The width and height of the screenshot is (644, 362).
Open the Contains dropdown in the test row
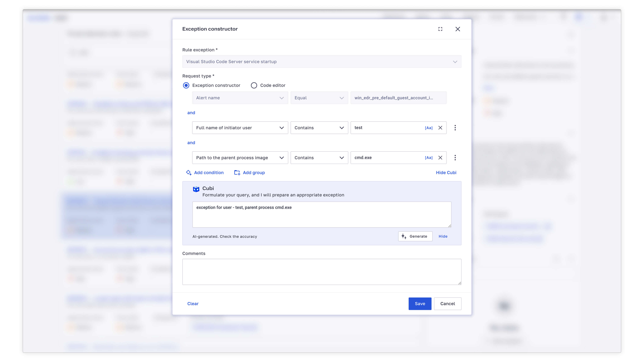click(x=319, y=128)
